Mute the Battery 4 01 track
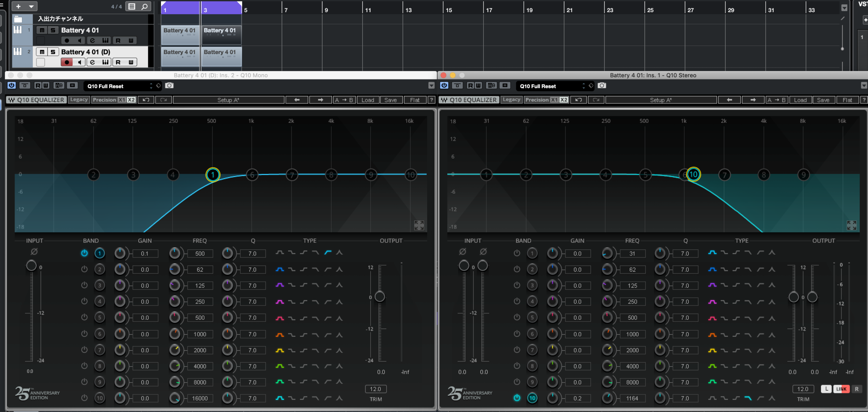Screen dimensions: 868x412 click(x=42, y=30)
